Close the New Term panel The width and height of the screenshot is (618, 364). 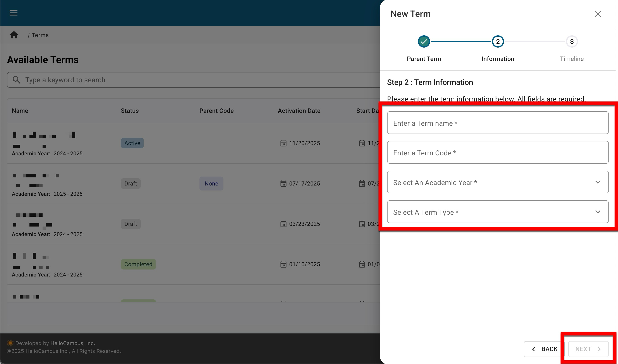tap(598, 14)
